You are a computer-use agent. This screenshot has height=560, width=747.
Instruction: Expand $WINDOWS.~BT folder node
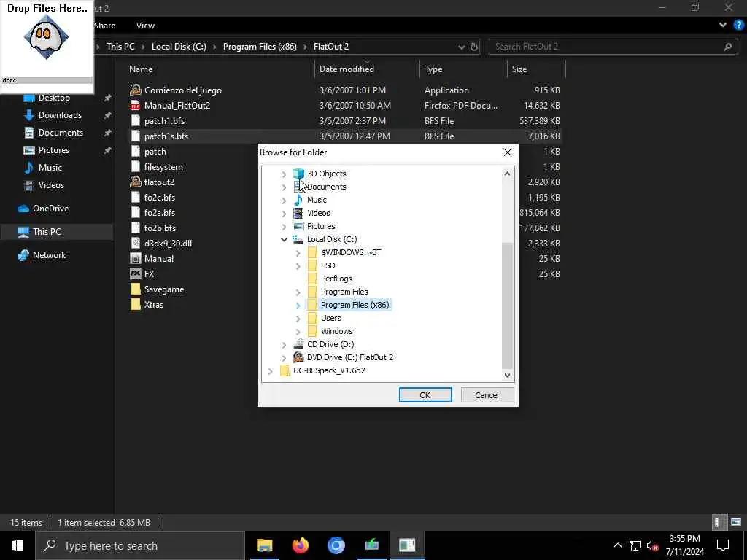point(298,253)
